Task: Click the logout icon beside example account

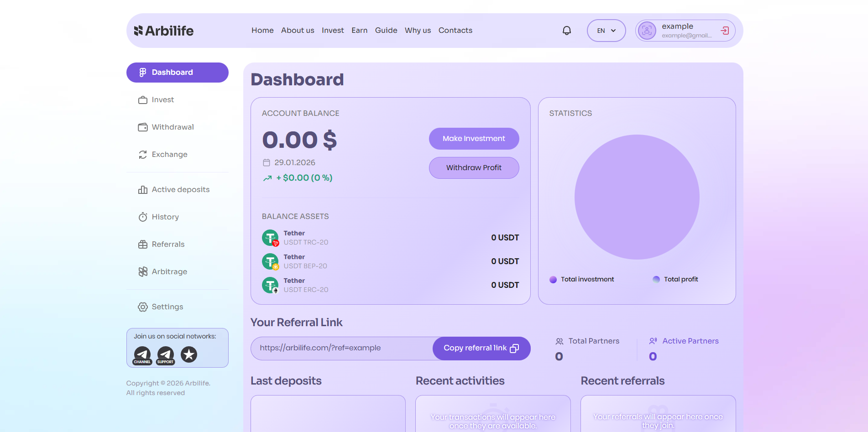Action: point(724,31)
